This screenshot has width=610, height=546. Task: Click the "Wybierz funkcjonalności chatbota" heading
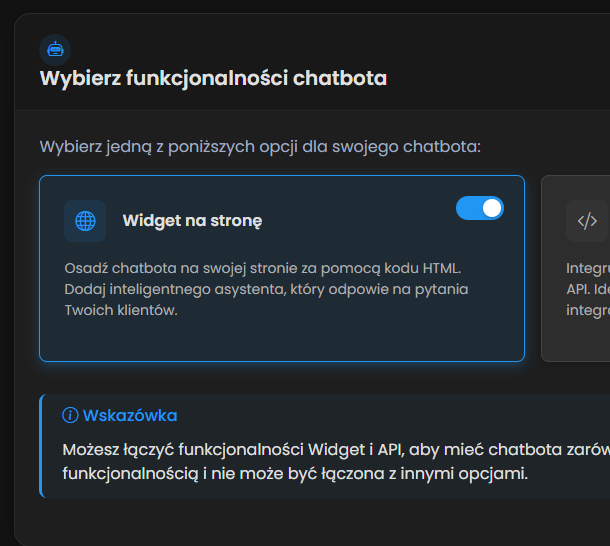[213, 79]
